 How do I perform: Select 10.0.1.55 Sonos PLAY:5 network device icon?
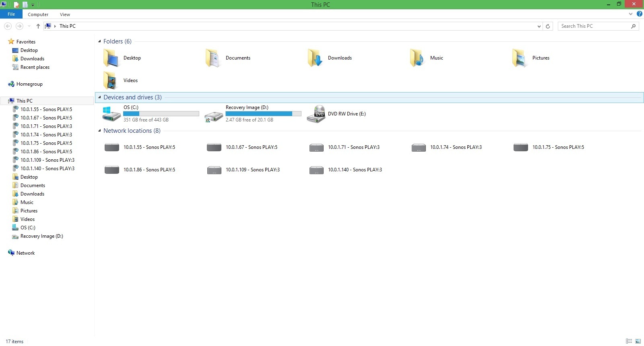tap(111, 147)
